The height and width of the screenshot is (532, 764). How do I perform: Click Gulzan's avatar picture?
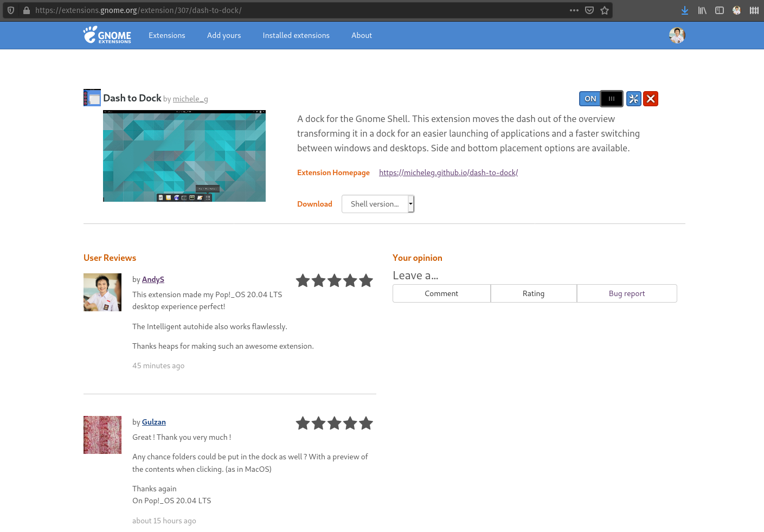(102, 435)
